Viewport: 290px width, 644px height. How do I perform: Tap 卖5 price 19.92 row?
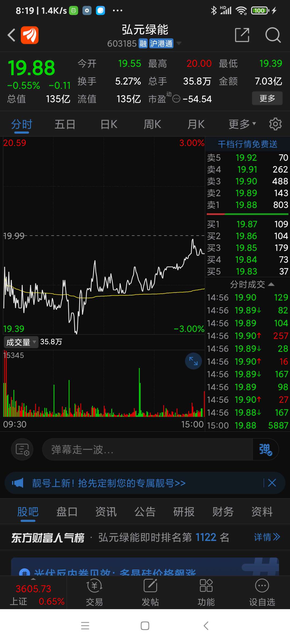pos(248,158)
